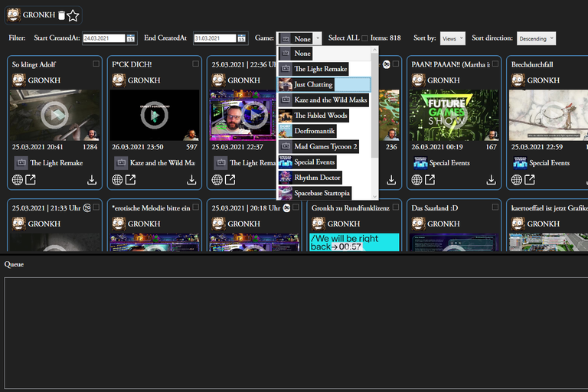
Task: Click the game dropdown list scrollbar
Action: click(374, 105)
